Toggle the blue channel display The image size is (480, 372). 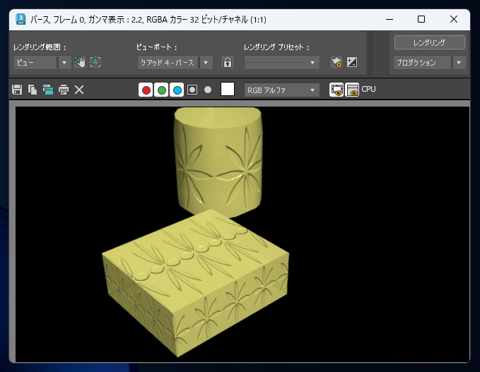pyautogui.click(x=177, y=90)
